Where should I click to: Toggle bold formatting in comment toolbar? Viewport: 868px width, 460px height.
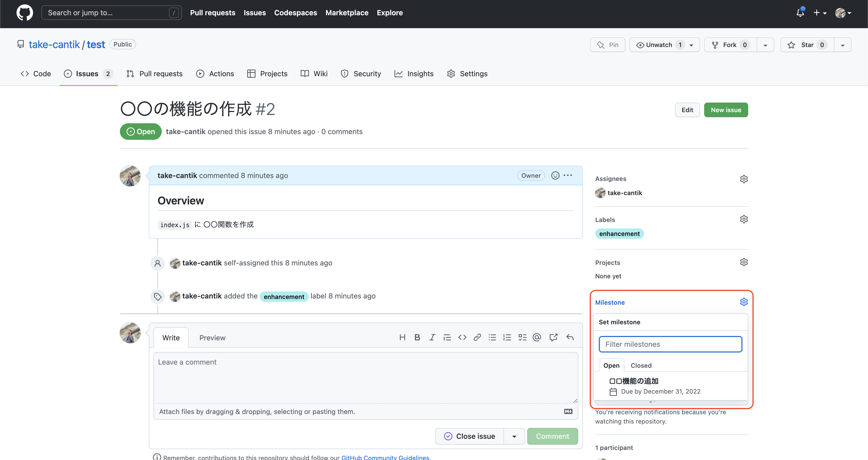(x=417, y=337)
